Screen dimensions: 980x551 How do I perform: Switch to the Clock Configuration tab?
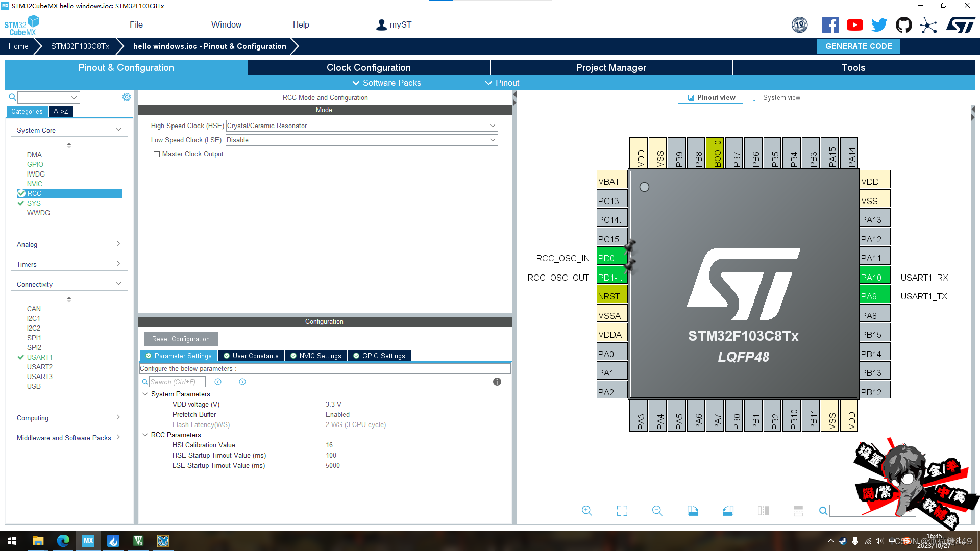point(368,67)
